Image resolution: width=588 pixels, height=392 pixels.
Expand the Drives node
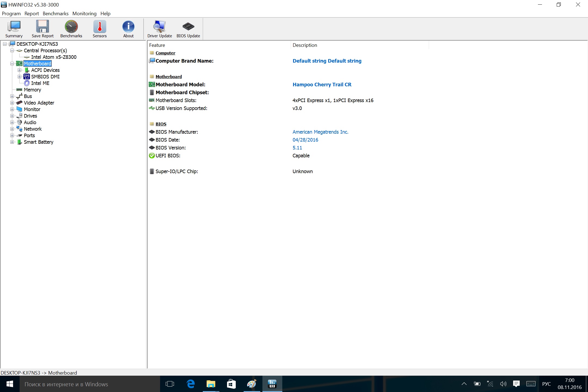(x=12, y=116)
